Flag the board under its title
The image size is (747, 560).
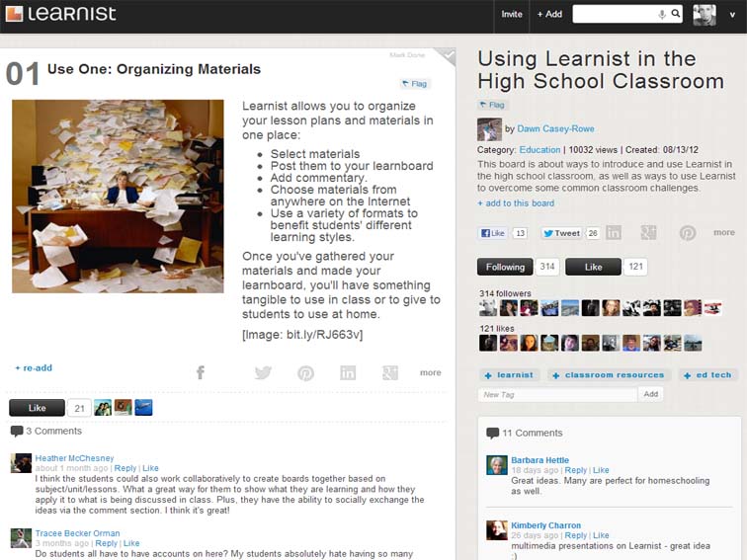(492, 105)
